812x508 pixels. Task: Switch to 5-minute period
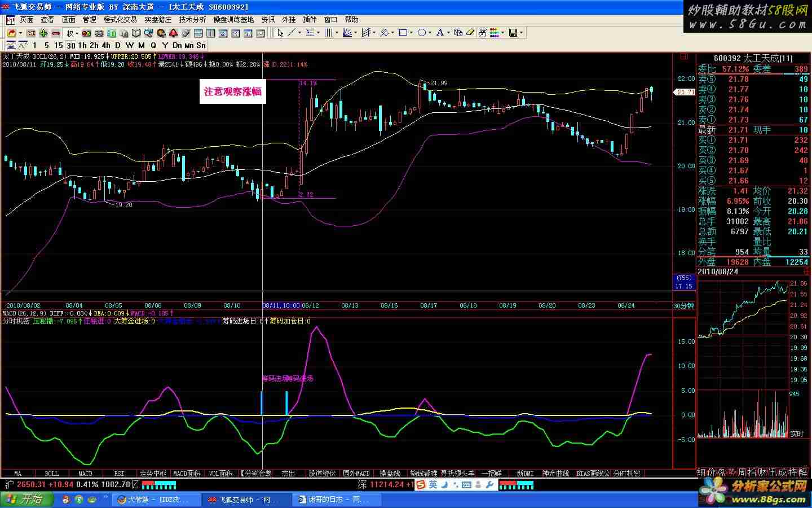point(47,45)
